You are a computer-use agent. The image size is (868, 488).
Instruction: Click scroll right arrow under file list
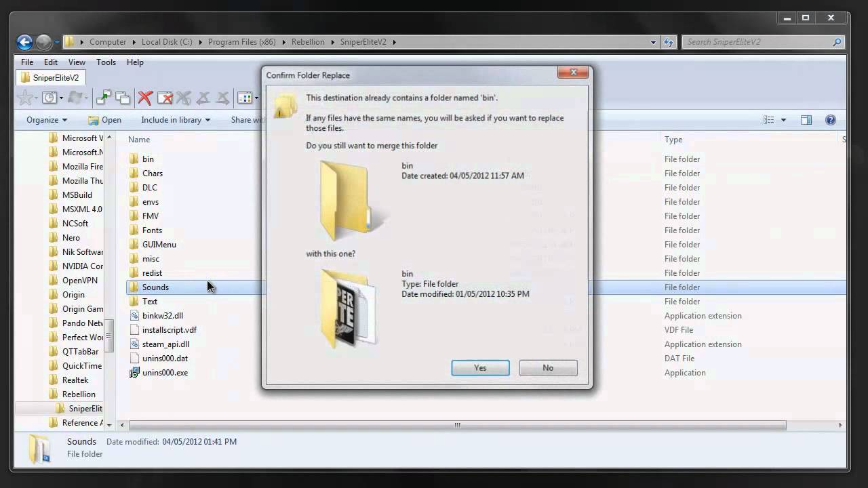click(840, 425)
